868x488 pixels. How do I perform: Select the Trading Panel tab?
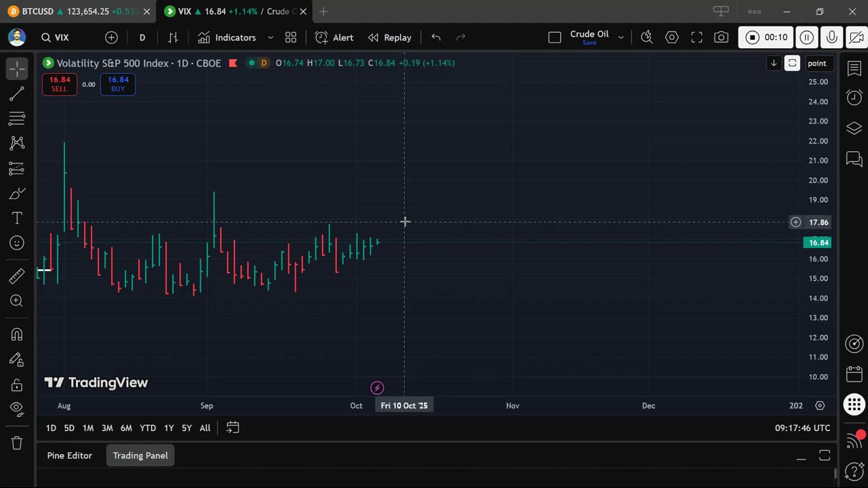(x=140, y=455)
